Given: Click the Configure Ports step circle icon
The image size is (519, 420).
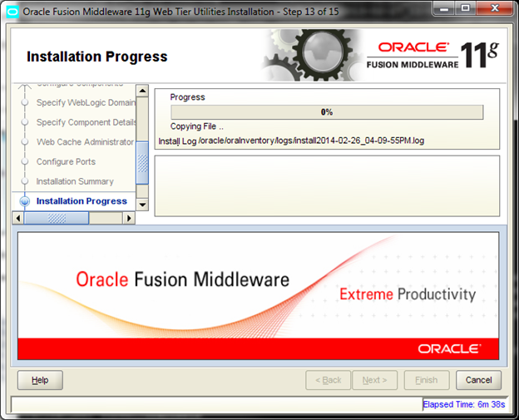Looking at the screenshot, I should [24, 162].
